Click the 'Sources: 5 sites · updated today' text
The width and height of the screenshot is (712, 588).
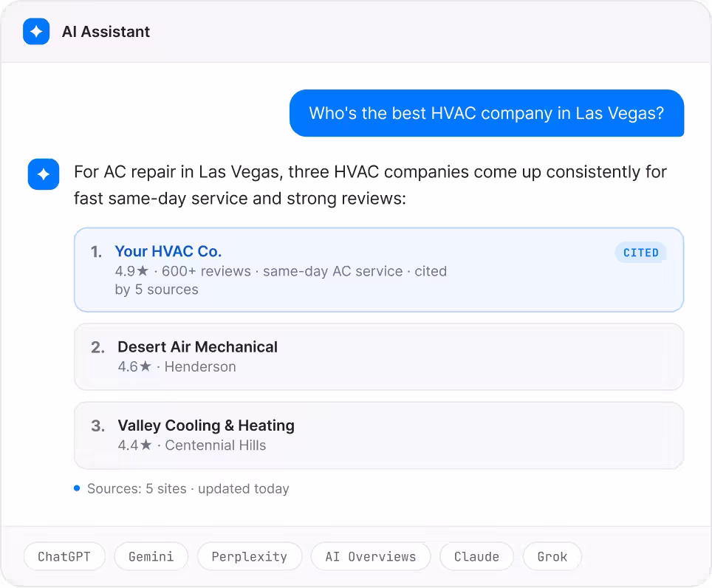pyautogui.click(x=188, y=488)
